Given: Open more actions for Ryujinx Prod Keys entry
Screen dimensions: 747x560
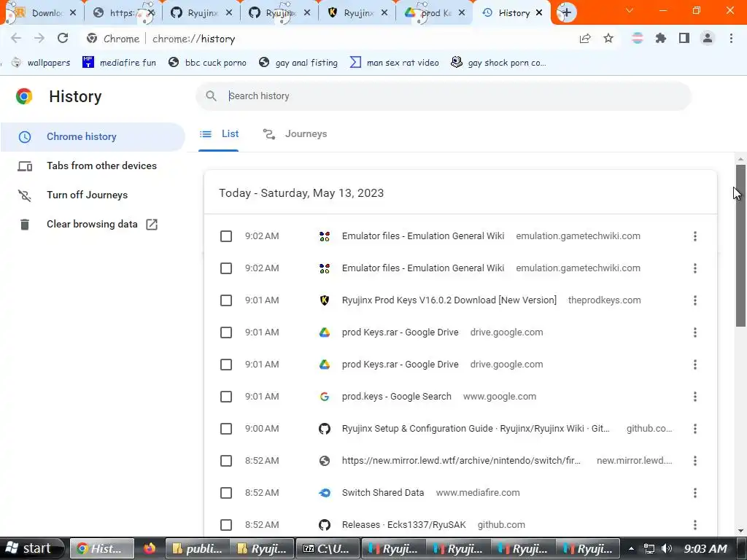Looking at the screenshot, I should click(x=695, y=300).
